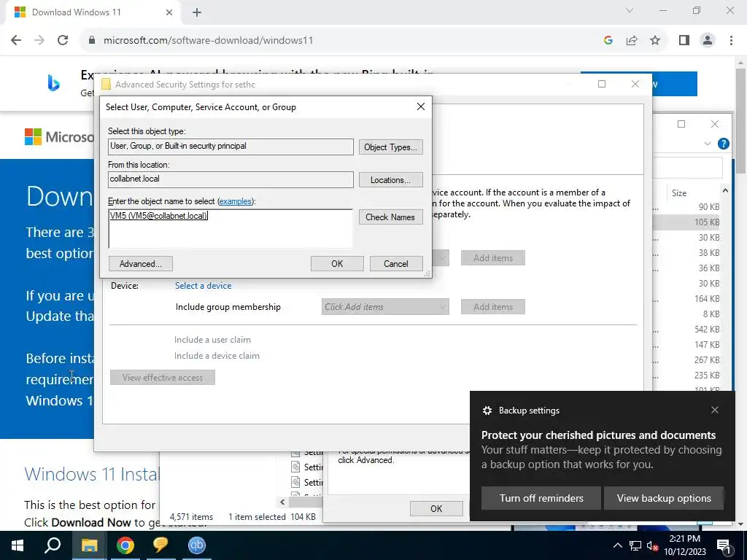747x560 pixels.
Task: Close the Select User dialog
Action: point(421,106)
